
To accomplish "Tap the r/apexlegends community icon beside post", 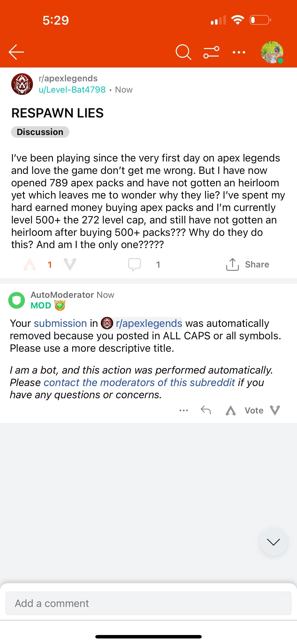I will (22, 84).
